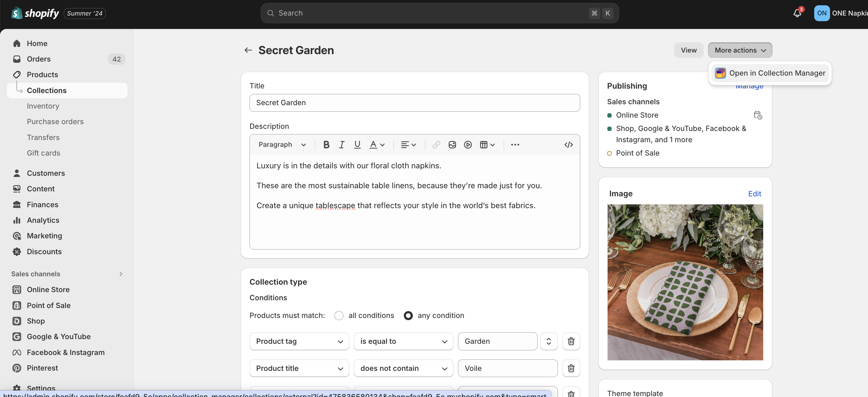Select the any condition radio button
The width and height of the screenshot is (868, 397).
click(x=408, y=315)
